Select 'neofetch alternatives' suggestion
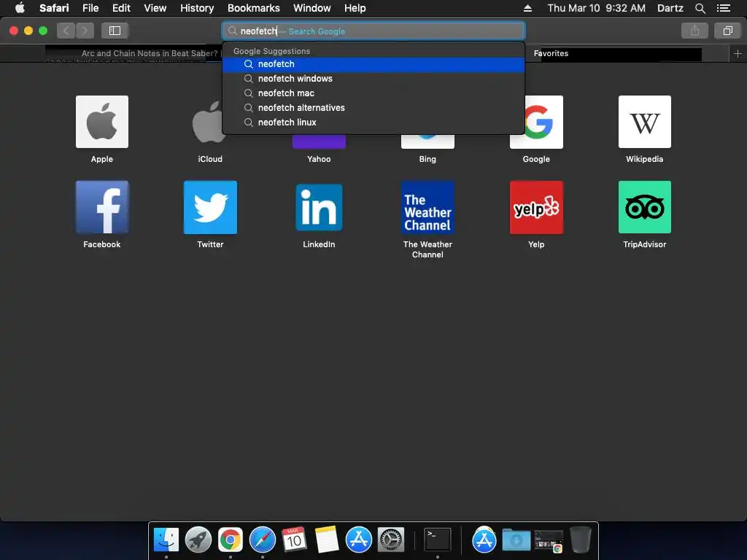The width and height of the screenshot is (747, 560). click(373, 108)
